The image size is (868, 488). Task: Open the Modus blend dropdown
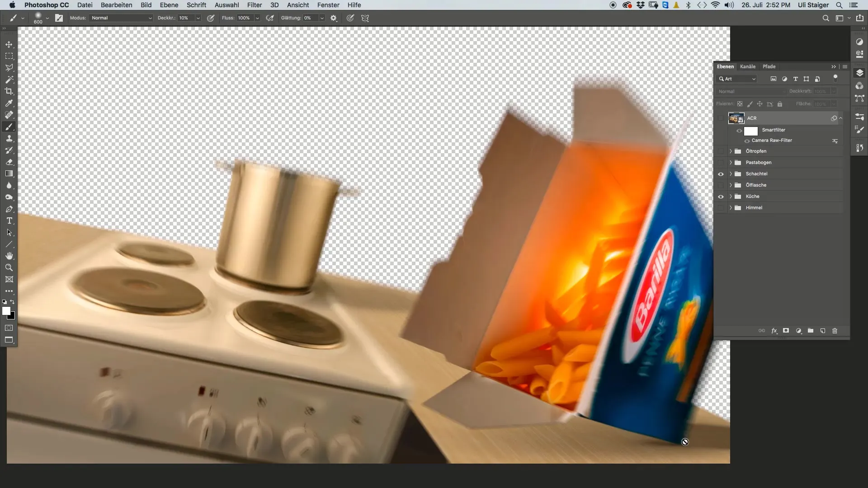tap(121, 18)
